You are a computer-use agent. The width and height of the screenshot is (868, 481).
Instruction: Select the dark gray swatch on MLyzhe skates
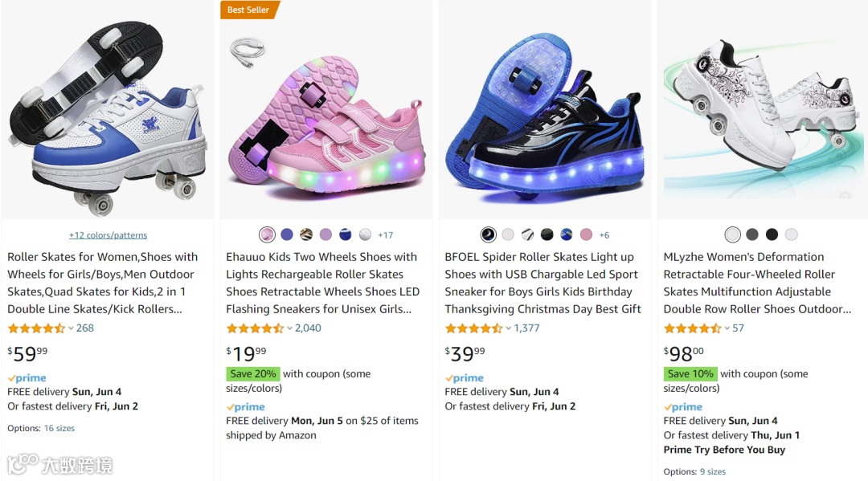752,234
